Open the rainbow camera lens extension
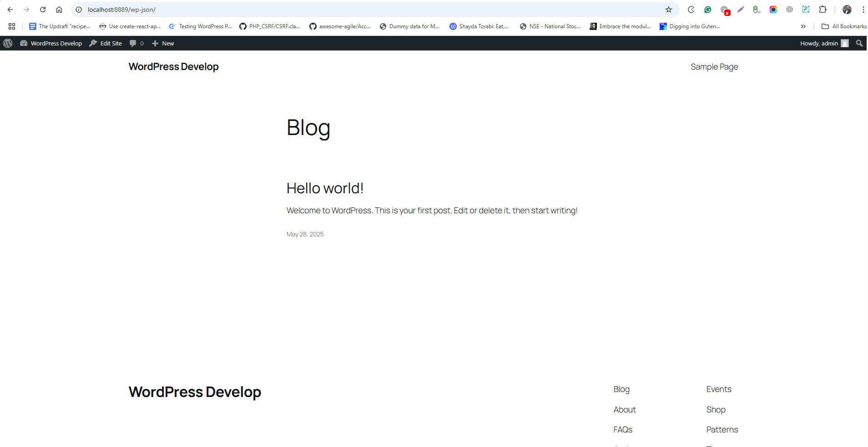This screenshot has height=447, width=868. click(773, 10)
